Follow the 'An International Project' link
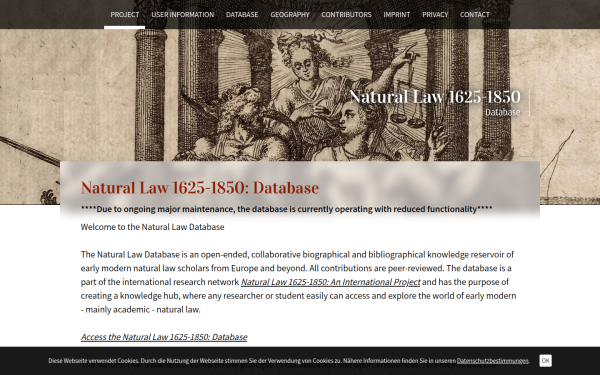Viewport: 600px width, 375px height. coord(330,282)
